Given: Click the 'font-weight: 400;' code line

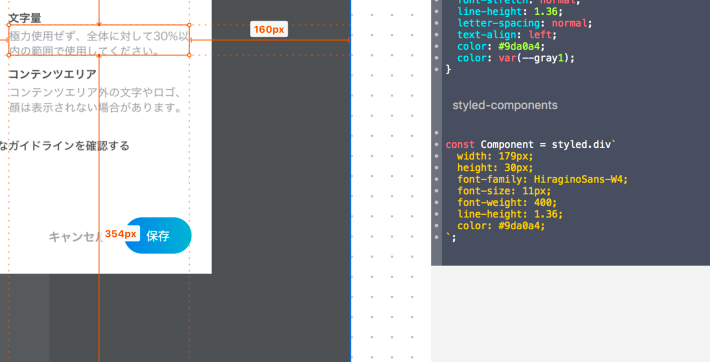Looking at the screenshot, I should [x=507, y=203].
